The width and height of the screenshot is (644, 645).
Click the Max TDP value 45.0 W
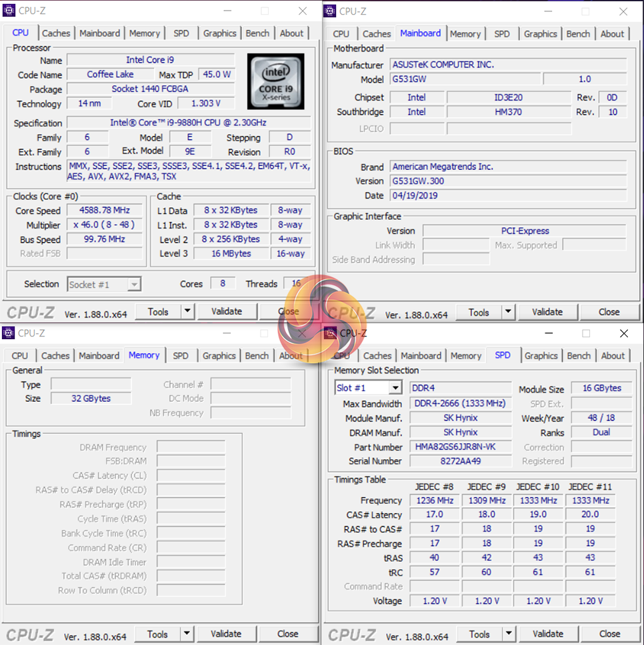click(x=217, y=75)
